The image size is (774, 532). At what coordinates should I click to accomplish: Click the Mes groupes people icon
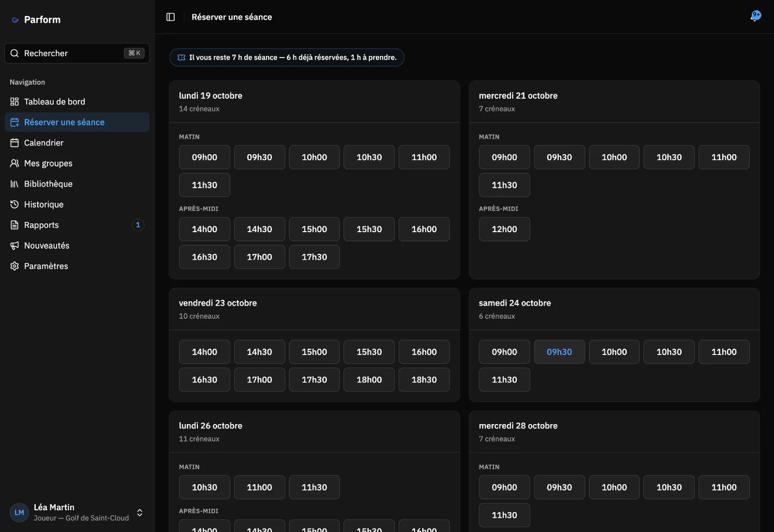pos(15,163)
